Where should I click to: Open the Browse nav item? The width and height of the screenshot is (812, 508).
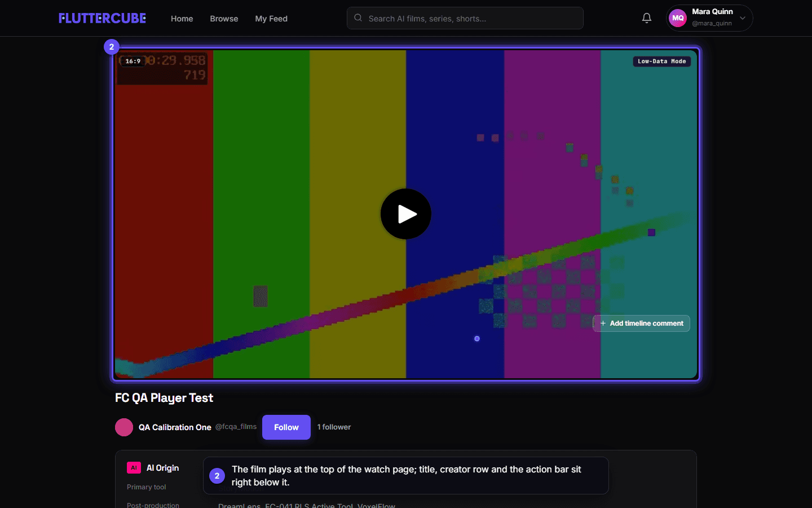point(224,19)
